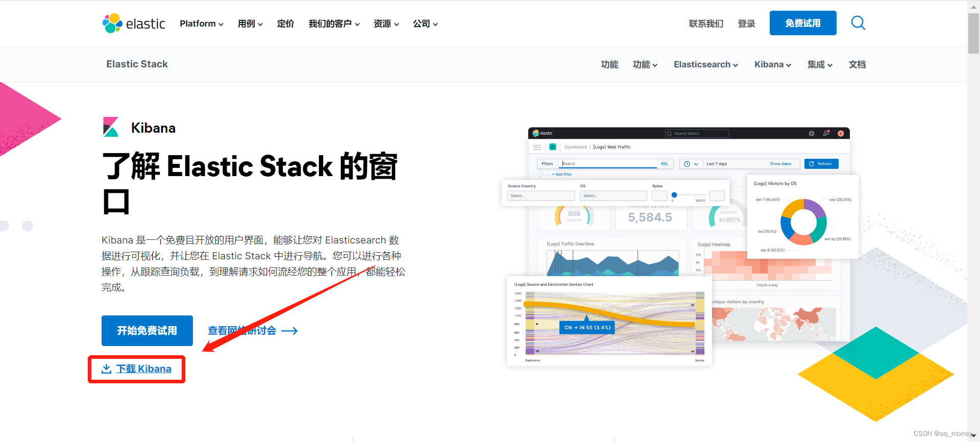Click the arrow icon after 查看网络研讨会
Screen dimensions: 980x442
[289, 331]
